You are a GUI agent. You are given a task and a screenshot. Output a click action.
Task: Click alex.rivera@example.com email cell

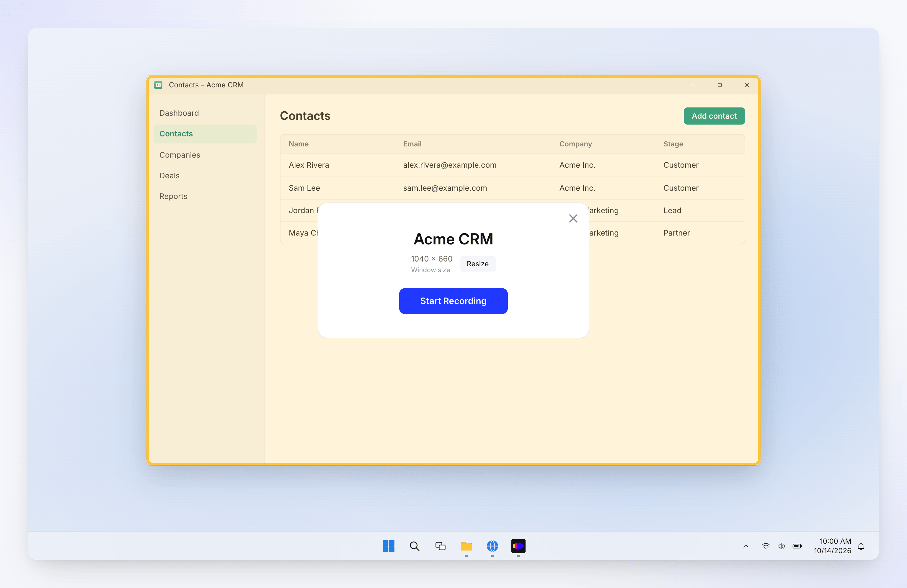tap(450, 165)
